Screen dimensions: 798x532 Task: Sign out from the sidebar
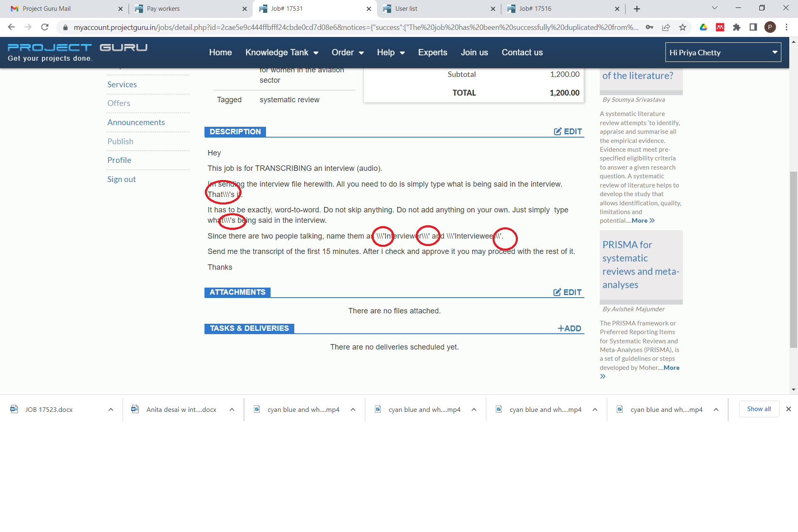(121, 179)
